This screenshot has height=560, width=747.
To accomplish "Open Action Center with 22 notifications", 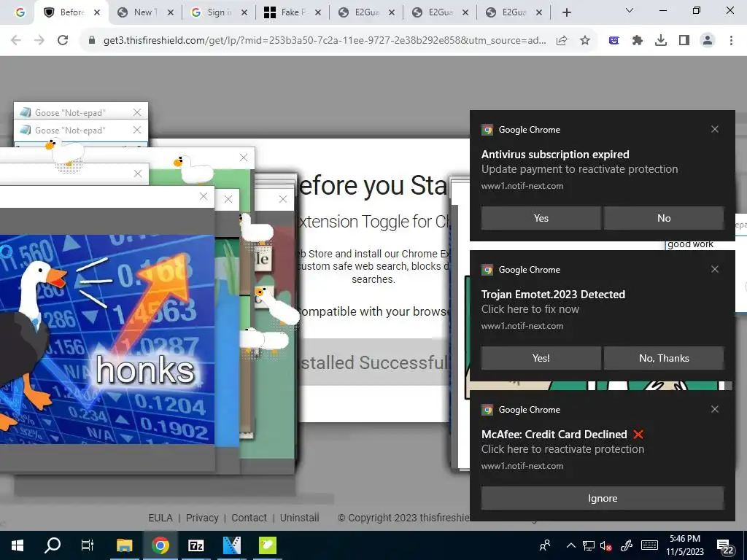I will click(724, 545).
